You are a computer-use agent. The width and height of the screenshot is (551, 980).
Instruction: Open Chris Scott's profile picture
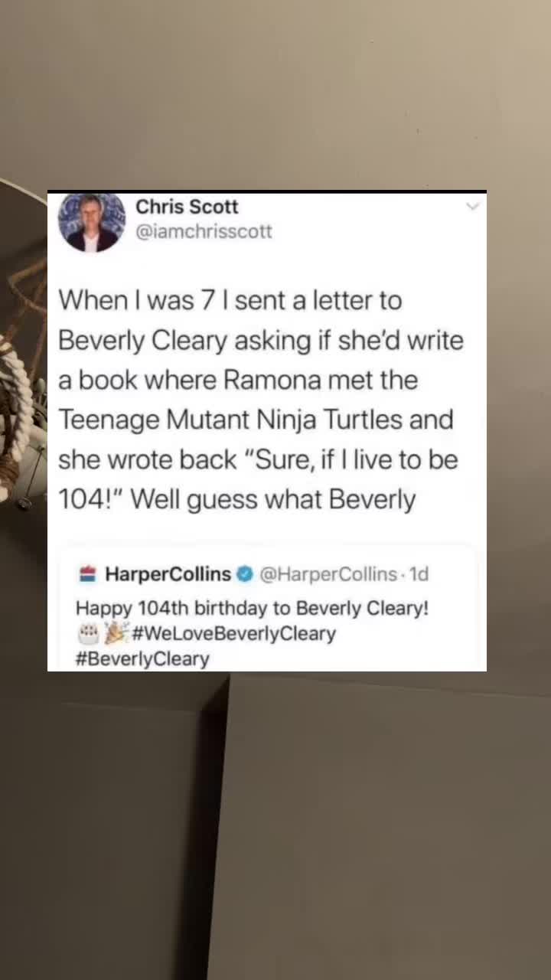pyautogui.click(x=92, y=223)
